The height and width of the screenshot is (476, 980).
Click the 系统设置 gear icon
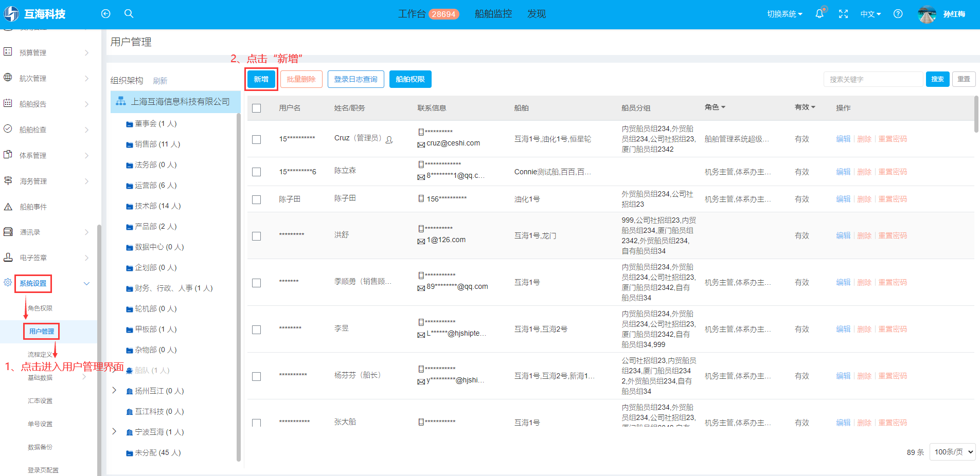[x=8, y=283]
